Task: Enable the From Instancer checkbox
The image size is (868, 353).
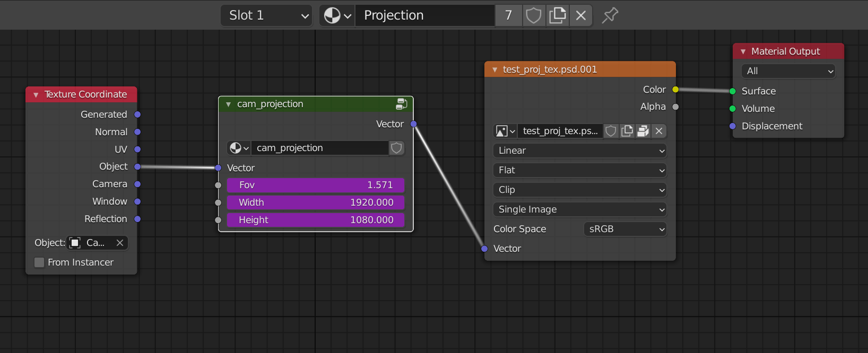Action: pos(39,262)
